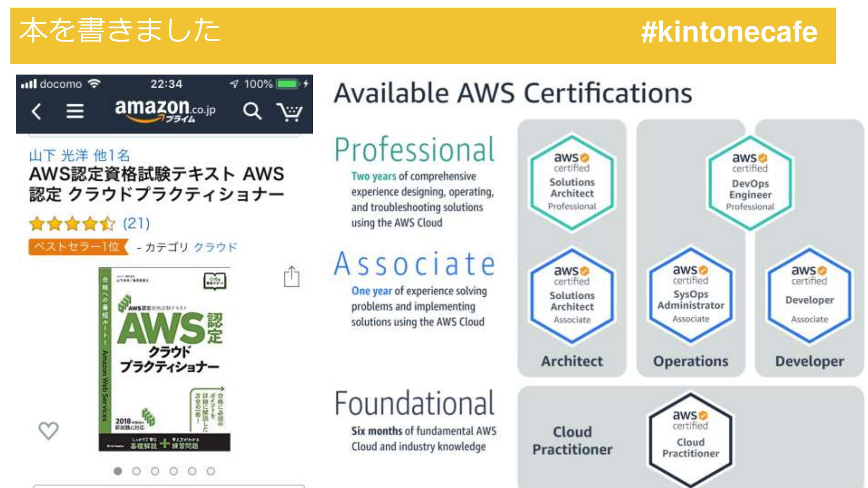Click the ベストセラー1位 badge
This screenshot has height=488, width=868.
coord(79,247)
